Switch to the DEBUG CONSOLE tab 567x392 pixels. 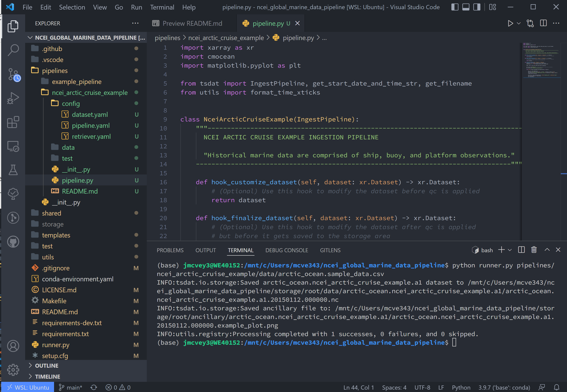[286, 250]
